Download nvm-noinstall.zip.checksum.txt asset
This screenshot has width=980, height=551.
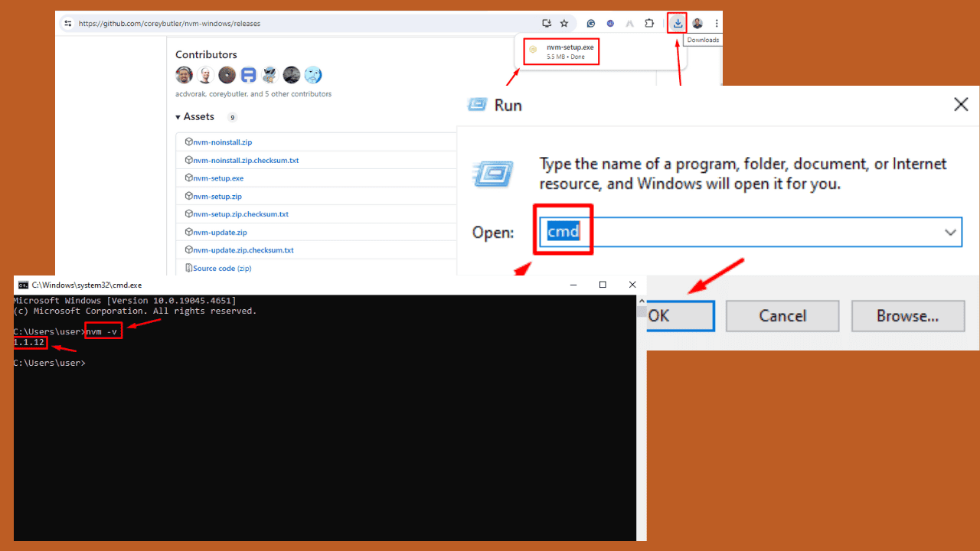click(246, 161)
